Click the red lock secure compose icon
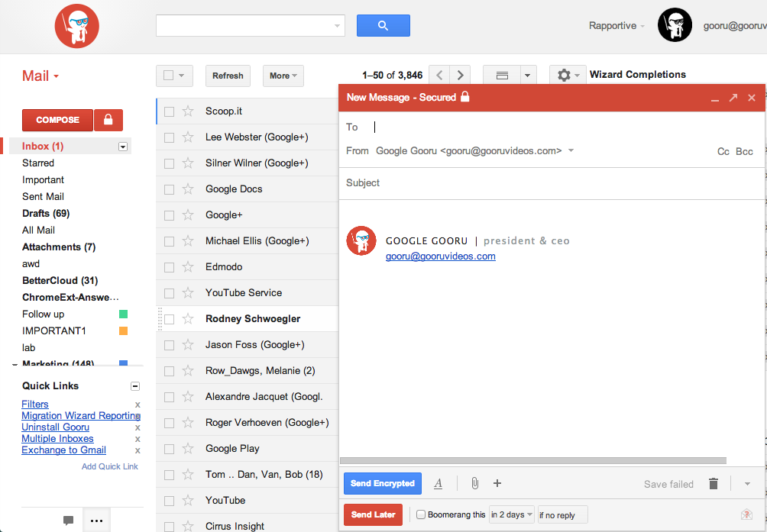This screenshot has height=532, width=767. pos(108,120)
